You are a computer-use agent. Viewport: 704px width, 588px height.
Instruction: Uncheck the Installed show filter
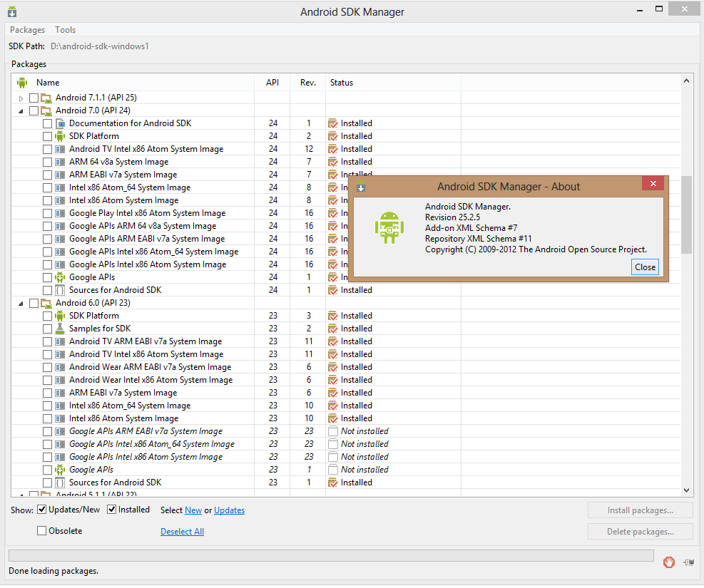[112, 510]
